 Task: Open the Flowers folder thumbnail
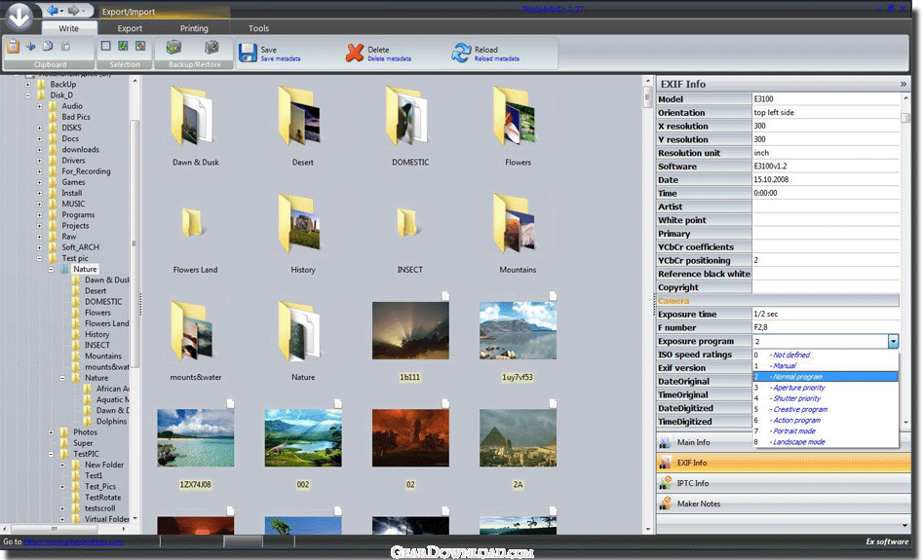(x=515, y=117)
